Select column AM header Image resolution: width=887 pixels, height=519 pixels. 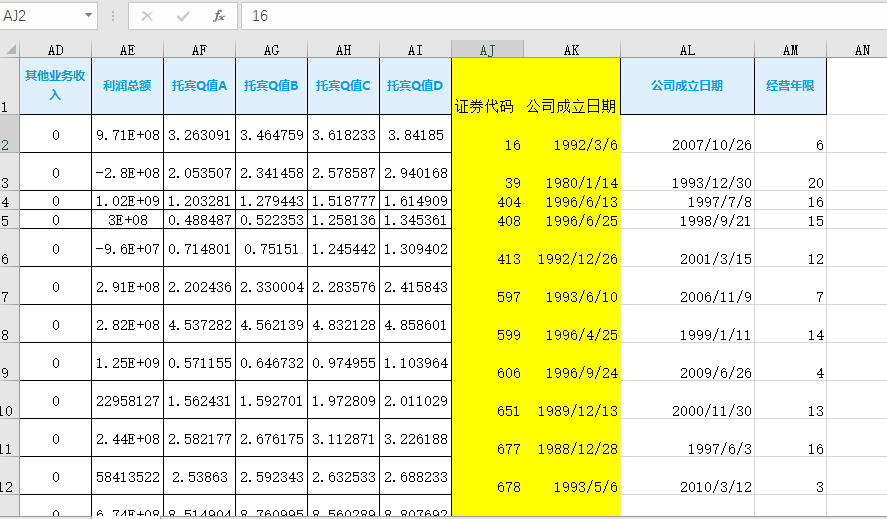[x=790, y=50]
